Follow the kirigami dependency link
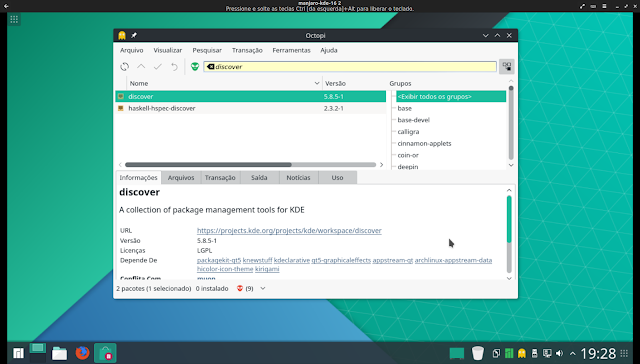 (x=267, y=269)
